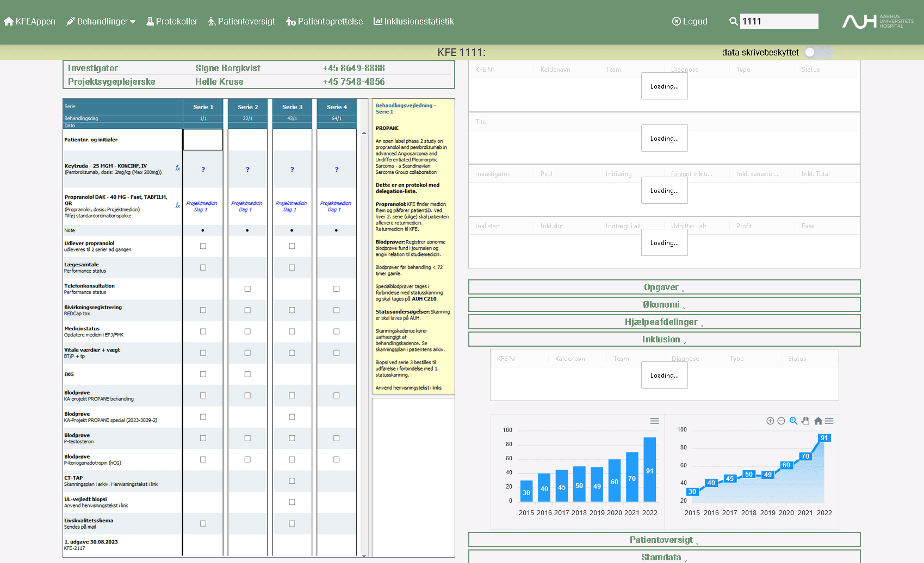Check the EKG checkbox in Serie 2

click(247, 374)
